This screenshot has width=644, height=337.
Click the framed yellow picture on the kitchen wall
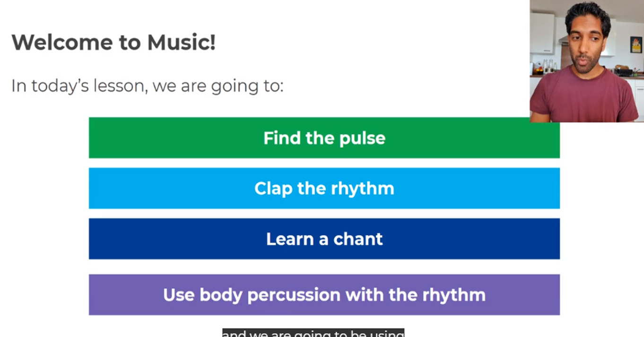636,44
